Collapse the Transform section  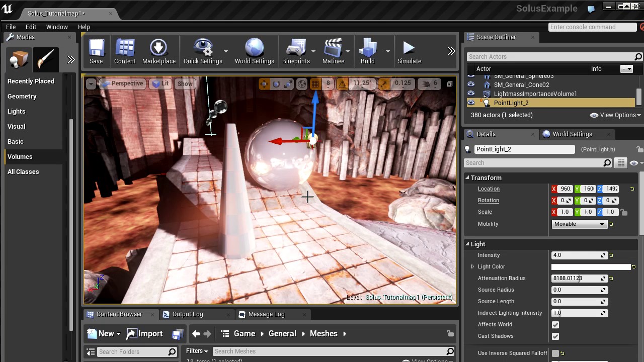click(467, 177)
